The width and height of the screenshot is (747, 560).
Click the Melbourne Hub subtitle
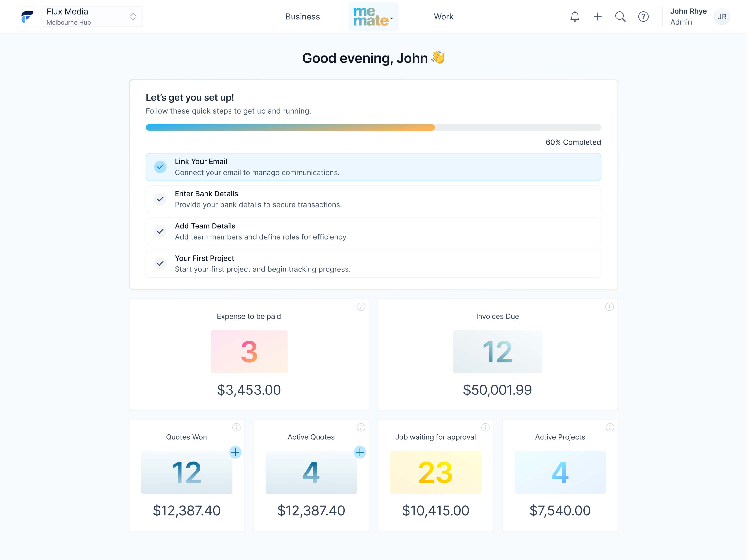point(69,22)
